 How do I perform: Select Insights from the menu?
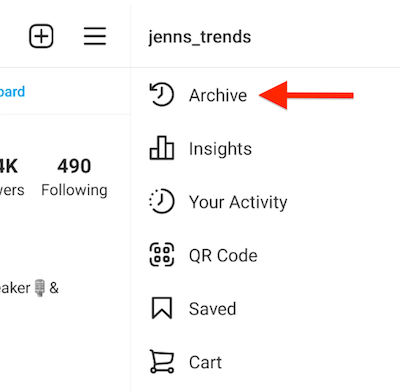tap(220, 149)
